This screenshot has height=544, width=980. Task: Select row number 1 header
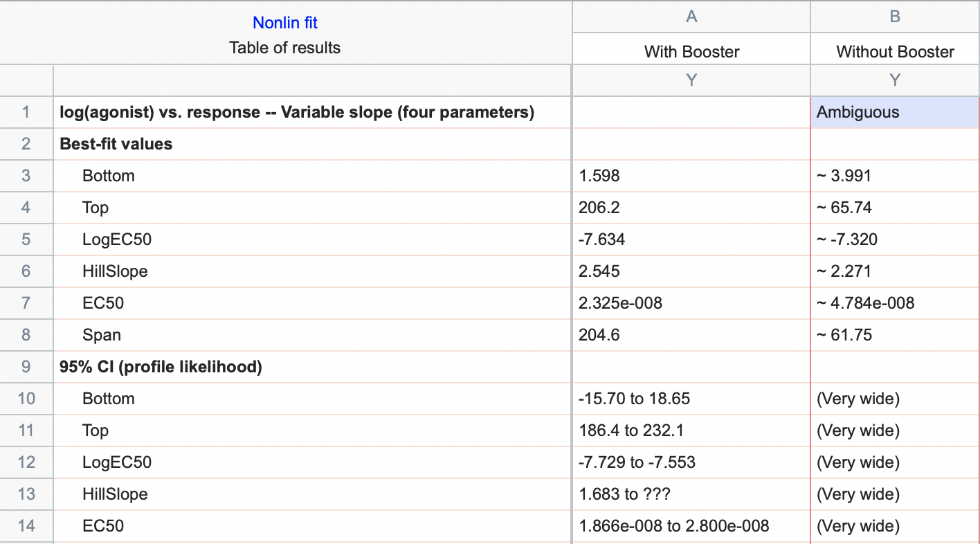coord(26,112)
